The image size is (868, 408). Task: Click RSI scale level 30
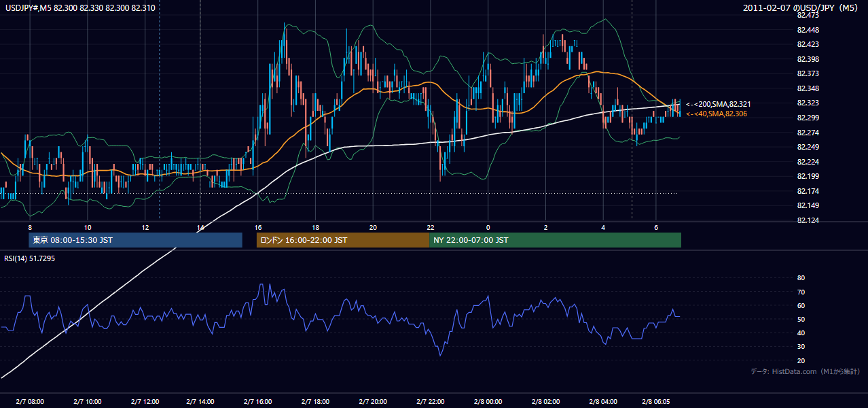[801, 347]
